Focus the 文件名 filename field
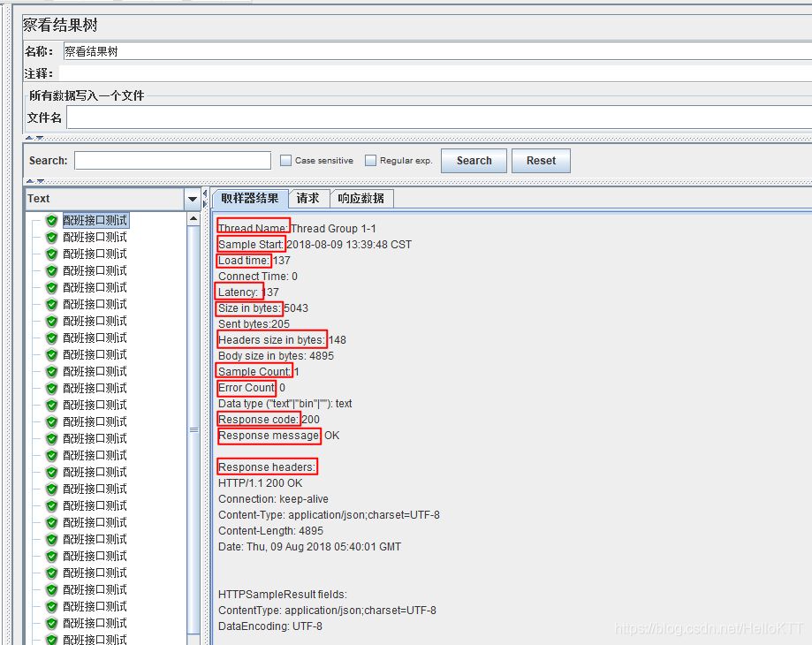812x645 pixels. click(x=439, y=118)
